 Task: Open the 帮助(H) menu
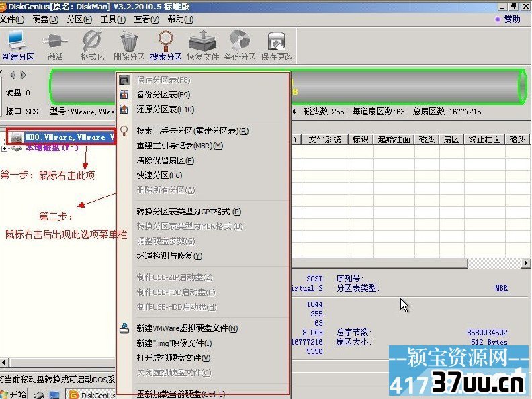click(181, 19)
